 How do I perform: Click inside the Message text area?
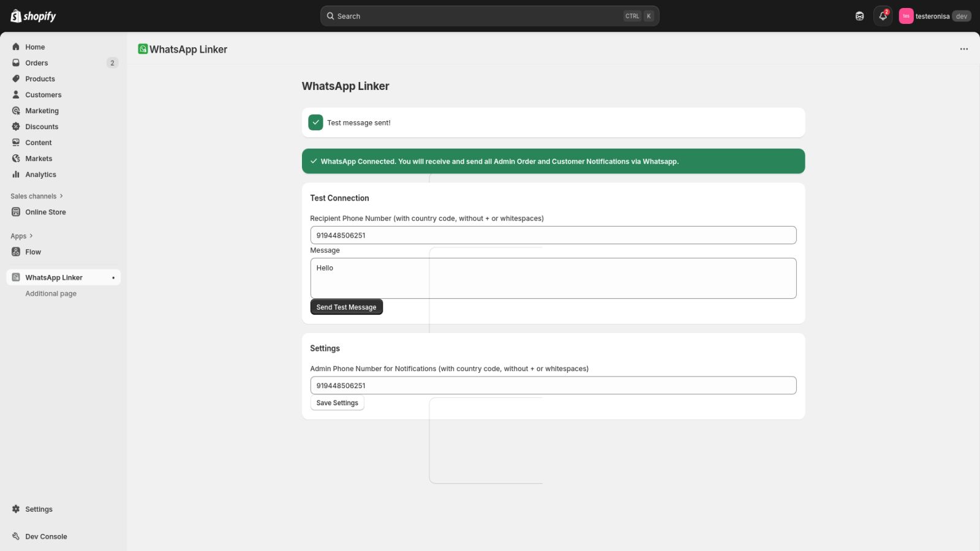point(552,279)
